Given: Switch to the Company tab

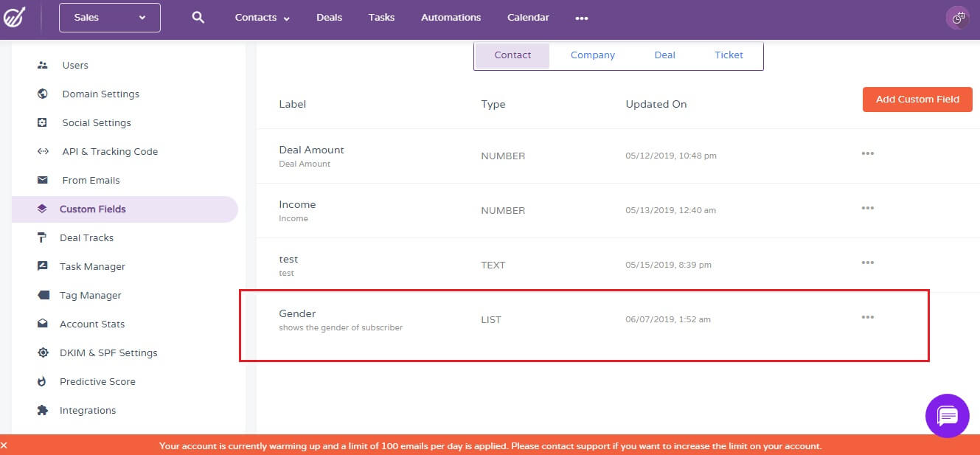Looking at the screenshot, I should pos(592,55).
